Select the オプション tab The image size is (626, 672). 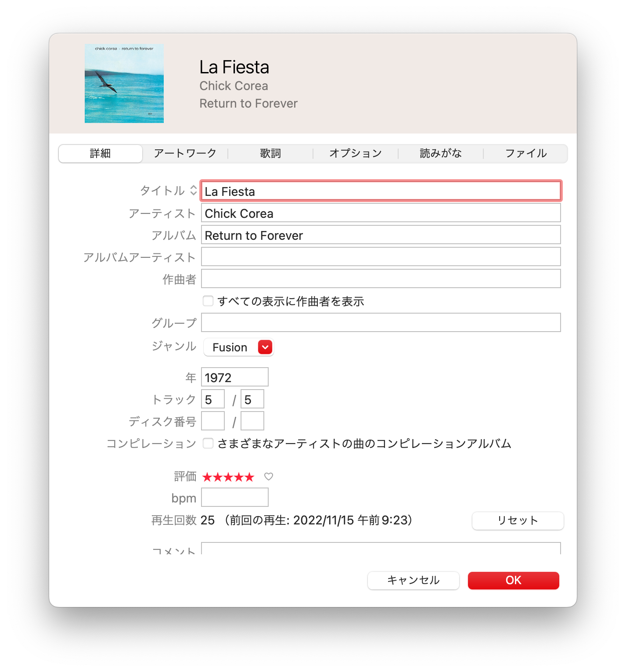(x=356, y=153)
